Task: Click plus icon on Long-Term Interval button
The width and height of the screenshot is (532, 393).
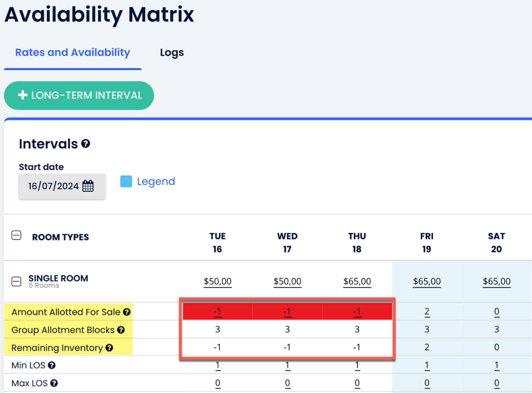Action: (23, 95)
